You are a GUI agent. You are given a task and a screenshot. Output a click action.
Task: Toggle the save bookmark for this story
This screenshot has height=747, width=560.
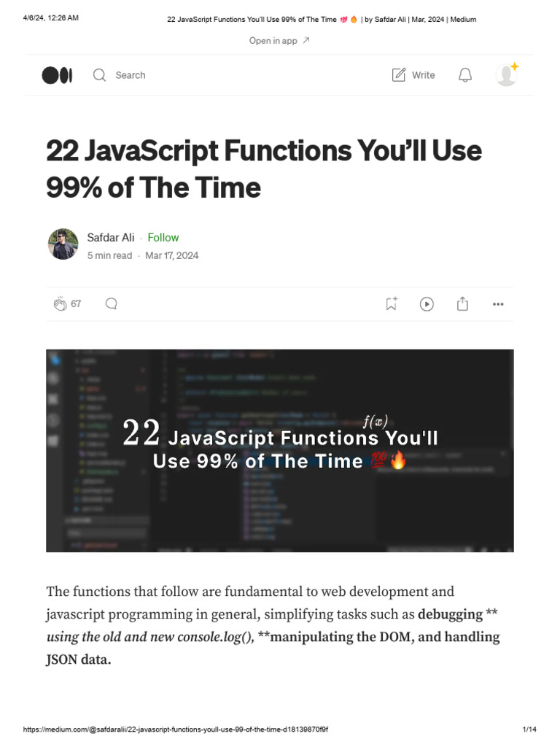pyautogui.click(x=392, y=304)
